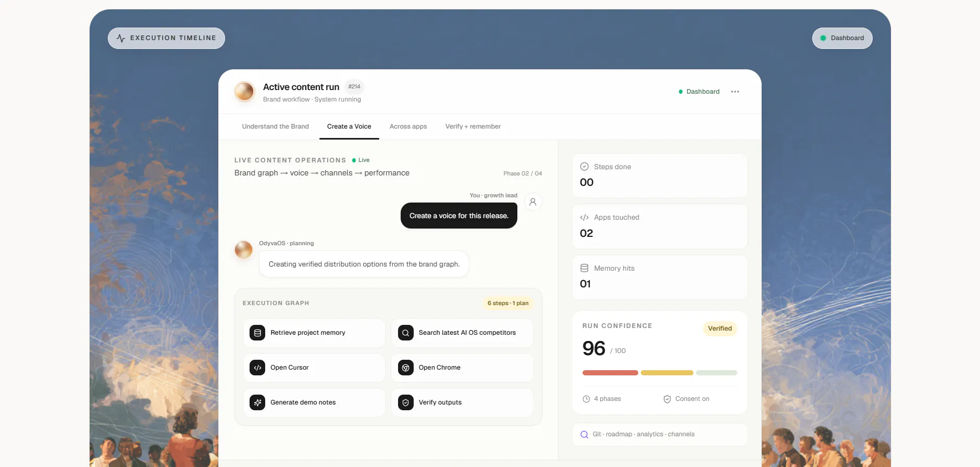
Task: Click the 'Active content run' title
Action: tap(301, 87)
